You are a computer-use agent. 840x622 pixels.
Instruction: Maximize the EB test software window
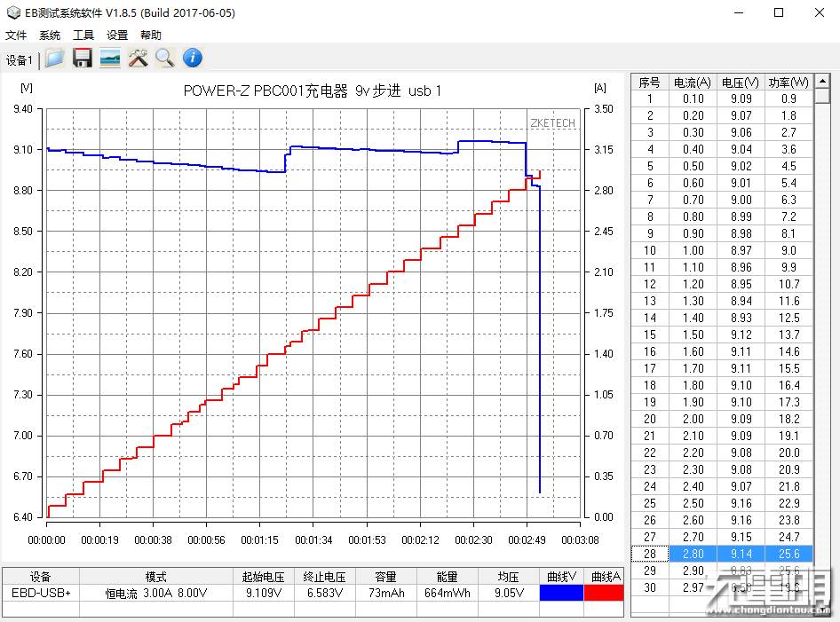tap(779, 12)
